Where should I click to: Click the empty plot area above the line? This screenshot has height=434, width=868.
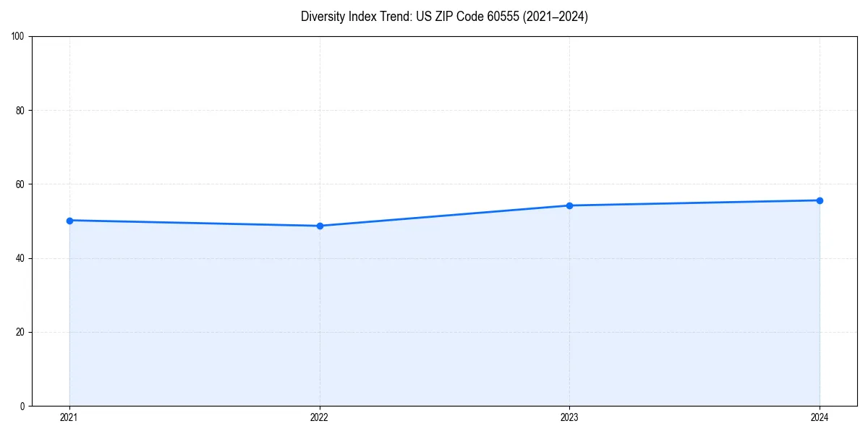tap(434, 109)
